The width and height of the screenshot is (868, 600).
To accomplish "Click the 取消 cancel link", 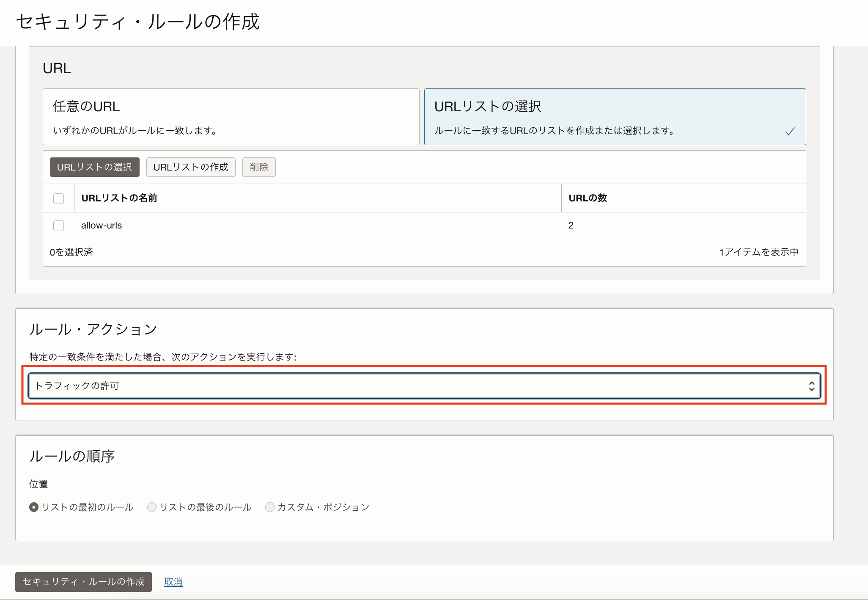I will coord(173,582).
